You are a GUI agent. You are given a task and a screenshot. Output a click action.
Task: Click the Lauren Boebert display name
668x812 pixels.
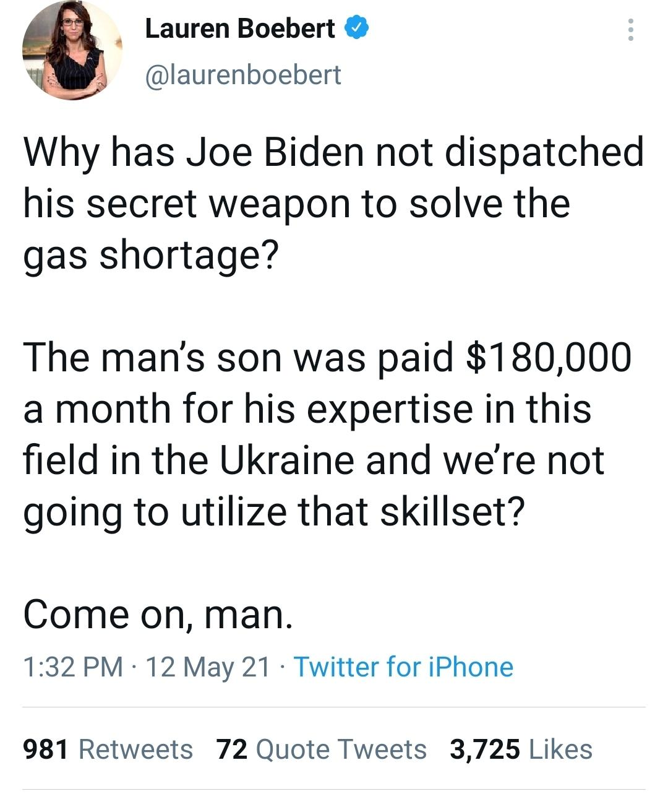[240, 28]
